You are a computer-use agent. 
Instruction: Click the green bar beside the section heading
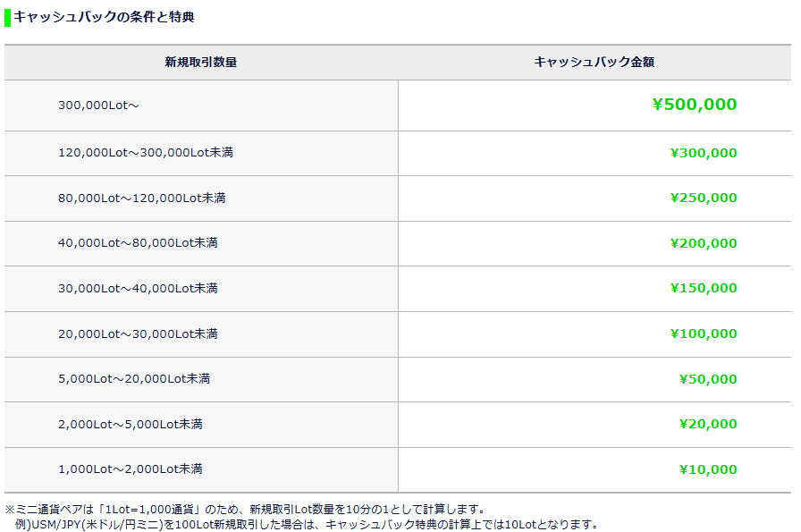point(7,17)
